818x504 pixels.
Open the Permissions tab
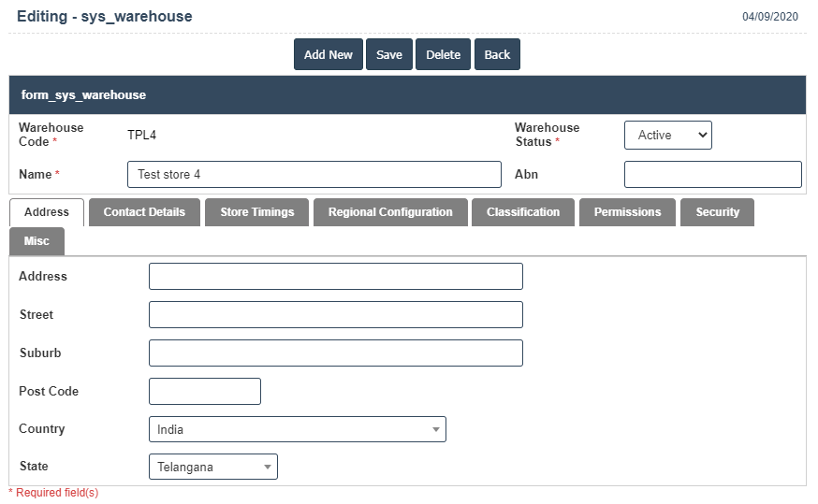[x=627, y=212]
